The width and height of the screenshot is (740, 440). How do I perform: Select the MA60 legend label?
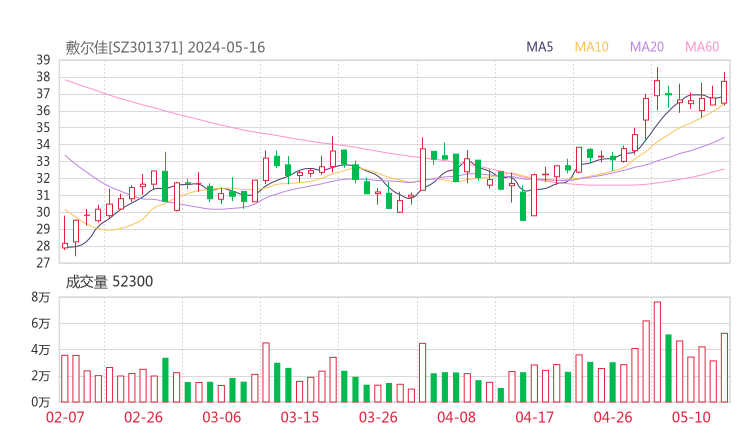(702, 47)
